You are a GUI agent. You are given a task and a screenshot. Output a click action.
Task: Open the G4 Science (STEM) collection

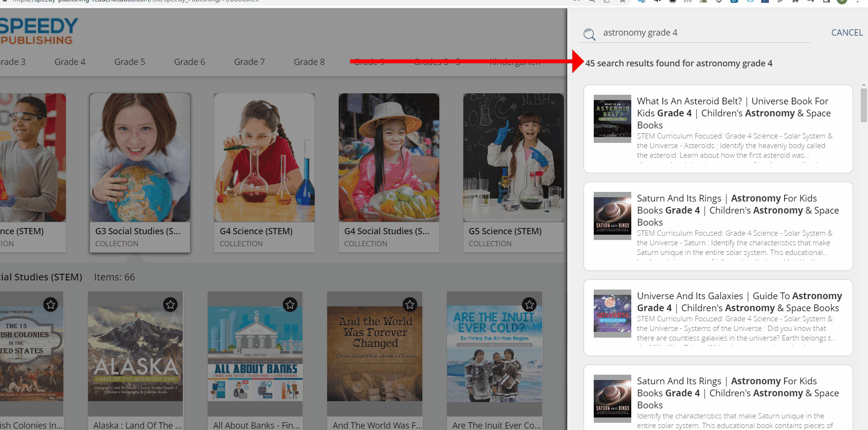[x=265, y=173]
